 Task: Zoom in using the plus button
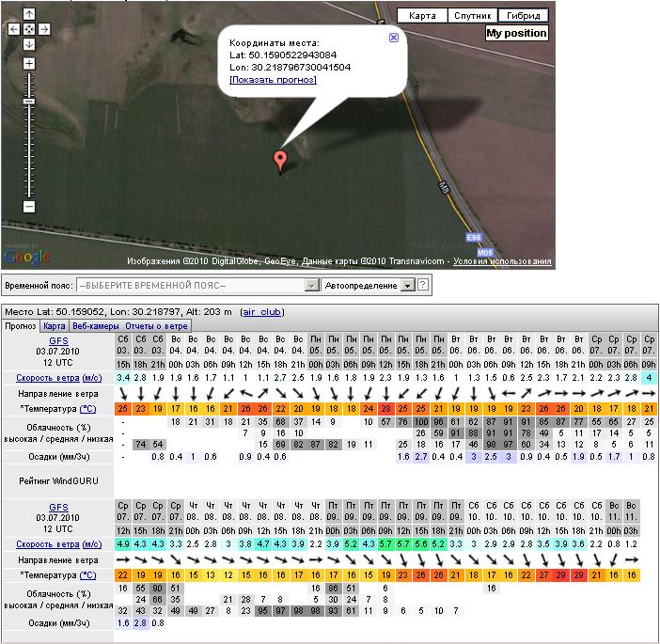point(29,64)
